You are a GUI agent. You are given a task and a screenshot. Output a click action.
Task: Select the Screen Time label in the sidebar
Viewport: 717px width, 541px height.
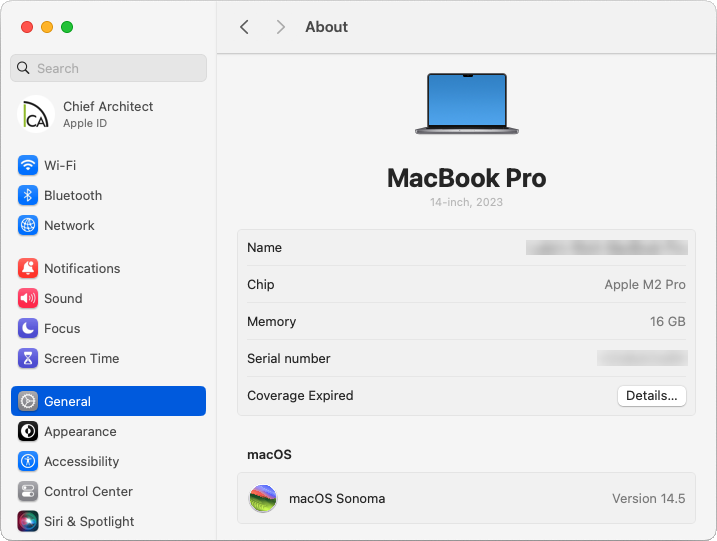coord(81,359)
